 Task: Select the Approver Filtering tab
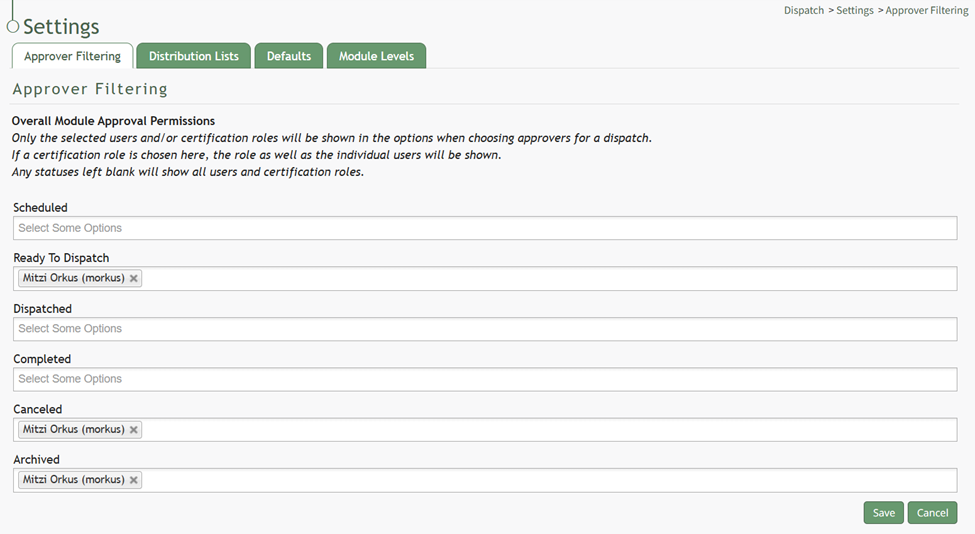click(x=72, y=56)
